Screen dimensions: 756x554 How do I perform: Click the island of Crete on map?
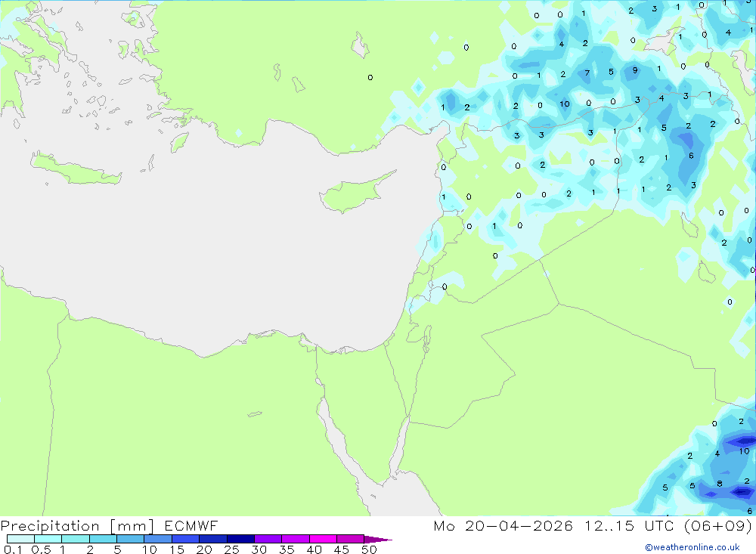75,169
